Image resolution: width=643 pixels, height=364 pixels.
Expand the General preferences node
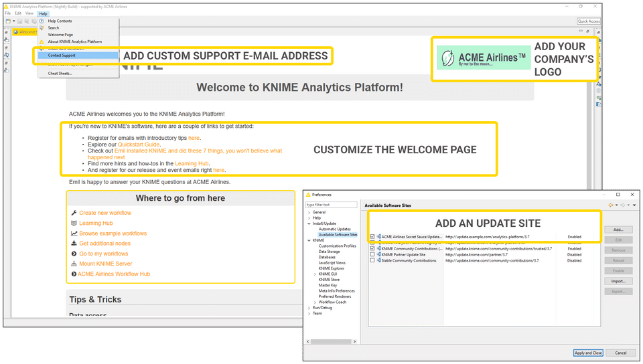coord(309,213)
